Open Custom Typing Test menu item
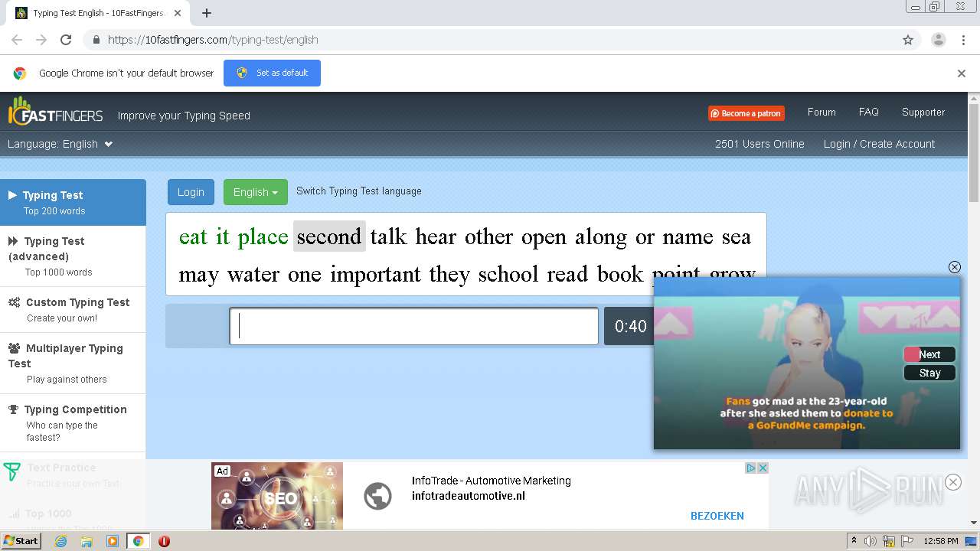980x551 pixels. [x=73, y=309]
